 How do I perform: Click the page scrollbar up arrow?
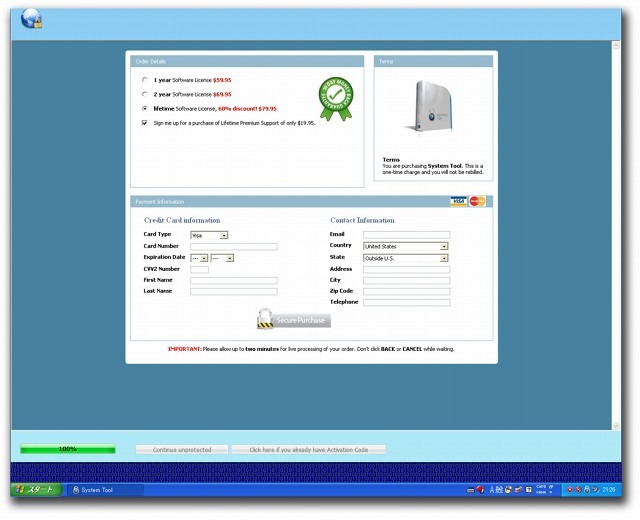[x=616, y=45]
